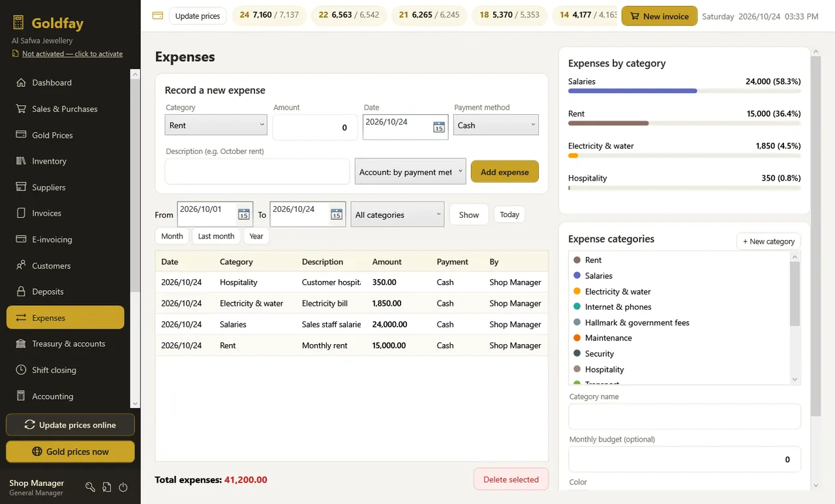Image resolution: width=835 pixels, height=504 pixels.
Task: Click Delete selected button
Action: click(511, 479)
